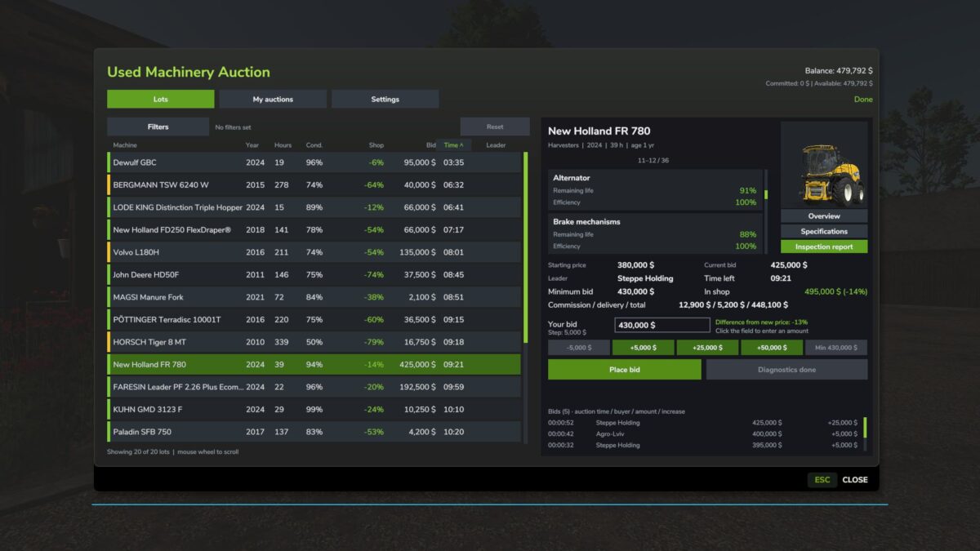The image size is (980, 551).
Task: Click the Place bid button
Action: tap(624, 370)
